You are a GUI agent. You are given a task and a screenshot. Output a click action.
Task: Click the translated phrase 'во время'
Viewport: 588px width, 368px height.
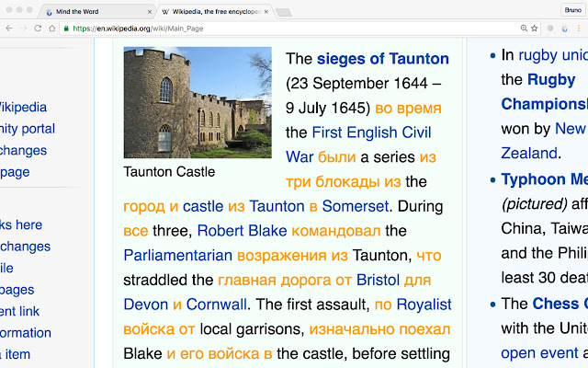point(408,109)
